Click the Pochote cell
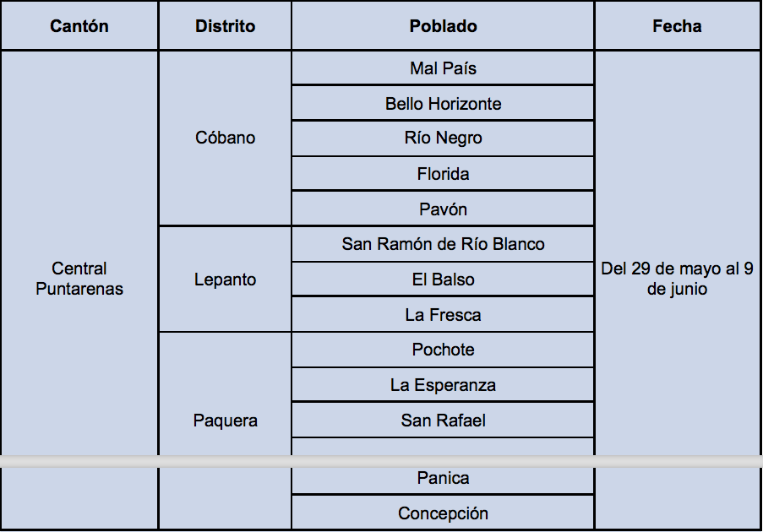Screen dimensions: 763x532 click(x=443, y=350)
